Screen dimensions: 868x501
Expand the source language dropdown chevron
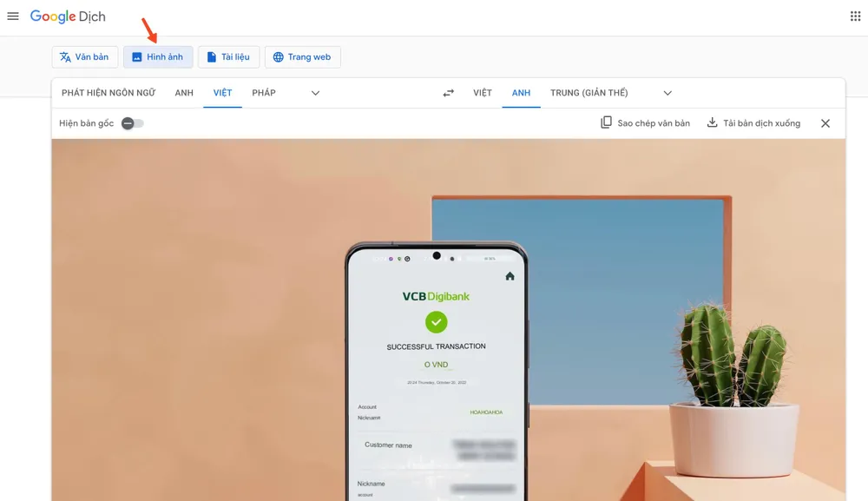point(314,92)
